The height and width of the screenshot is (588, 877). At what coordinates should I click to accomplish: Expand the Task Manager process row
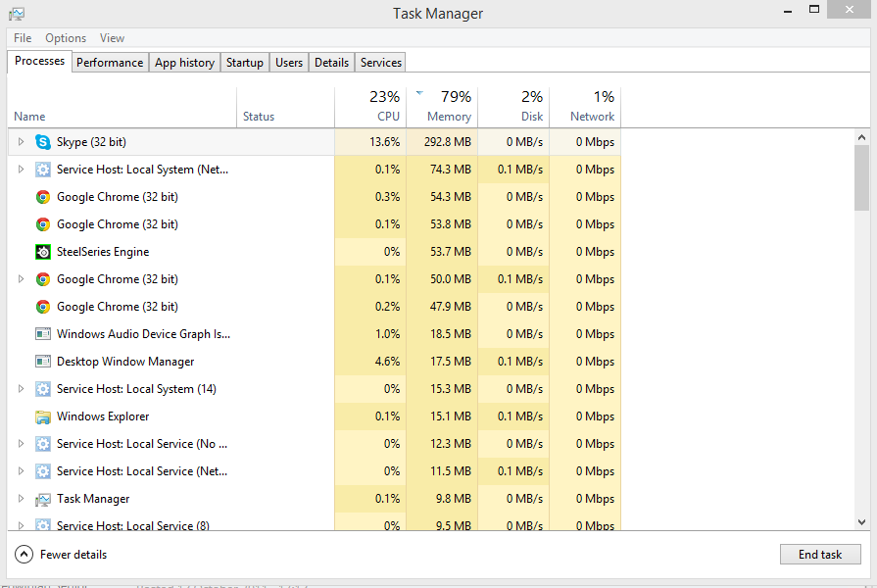[21, 498]
